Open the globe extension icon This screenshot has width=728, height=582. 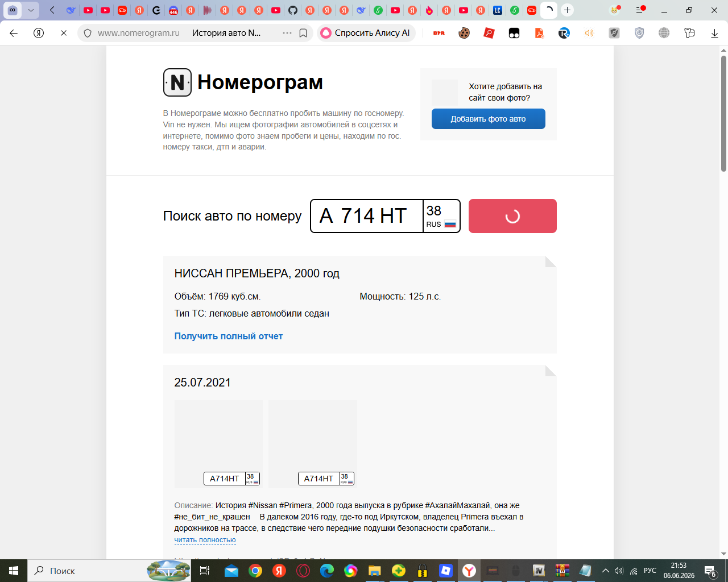[664, 33]
